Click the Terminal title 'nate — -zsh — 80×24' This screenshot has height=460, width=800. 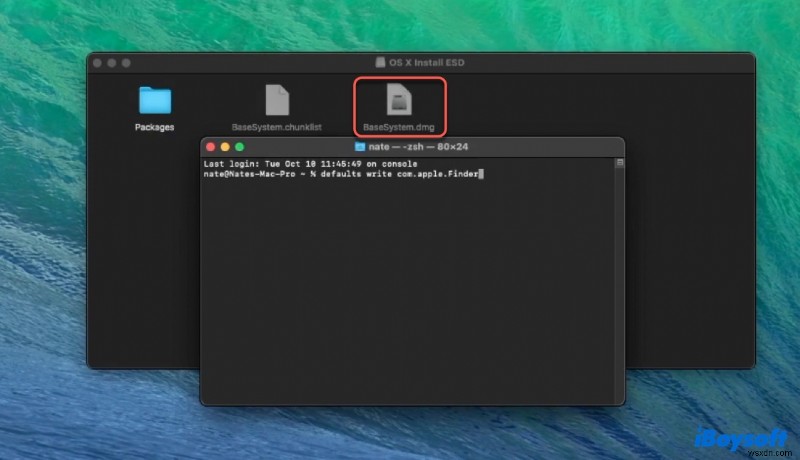(418, 147)
